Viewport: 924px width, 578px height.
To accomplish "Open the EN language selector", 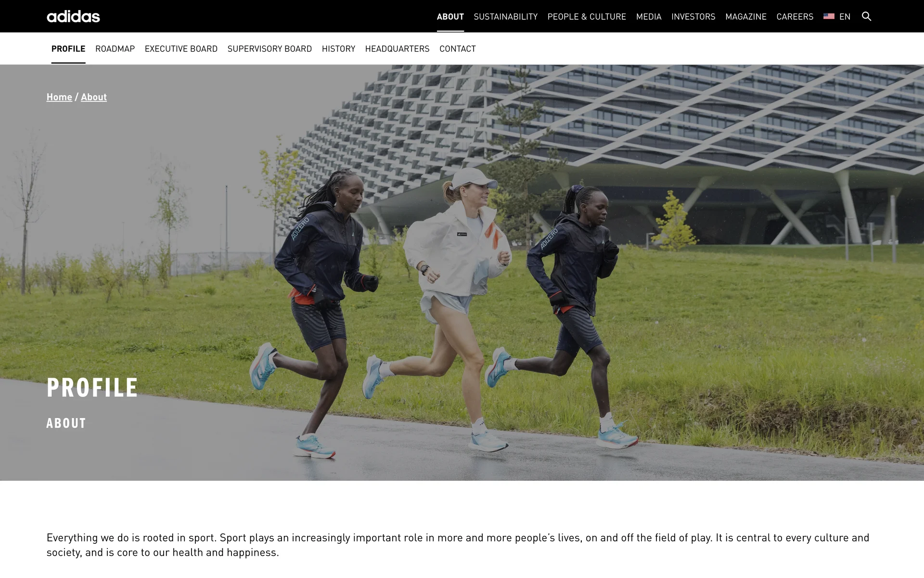I will coord(845,16).
